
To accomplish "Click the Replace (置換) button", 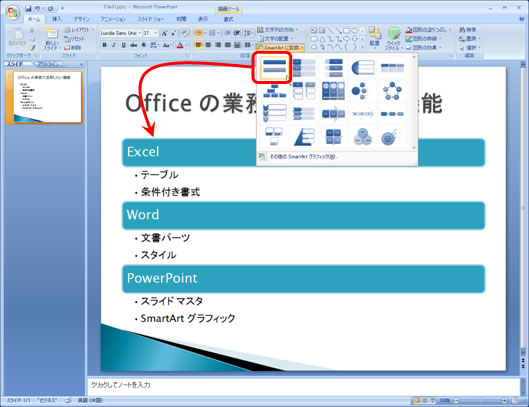I will 469,38.
